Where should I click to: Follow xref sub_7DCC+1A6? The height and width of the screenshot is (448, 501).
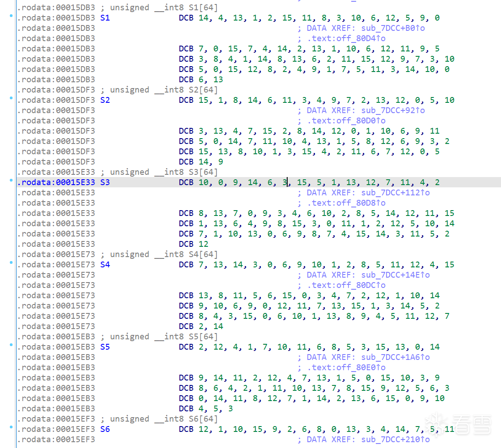pos(395,357)
